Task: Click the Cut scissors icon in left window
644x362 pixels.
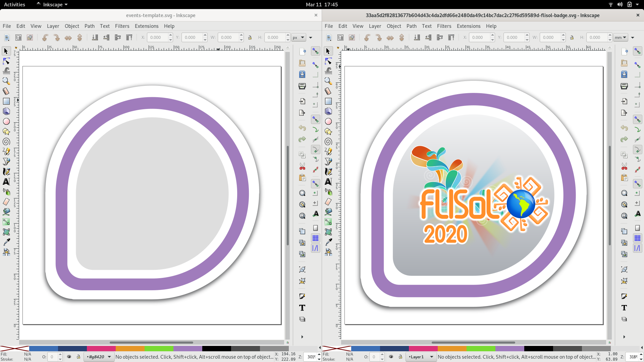Action: pos(302,167)
